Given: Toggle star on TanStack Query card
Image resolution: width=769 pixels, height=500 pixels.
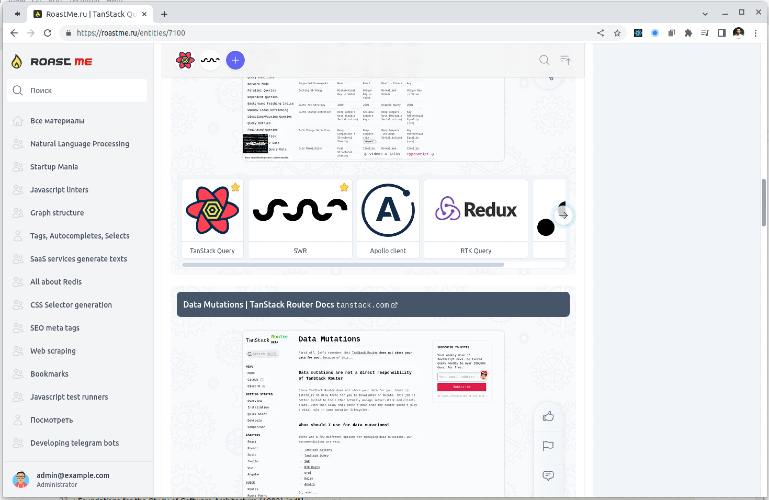Looking at the screenshot, I should click(235, 187).
